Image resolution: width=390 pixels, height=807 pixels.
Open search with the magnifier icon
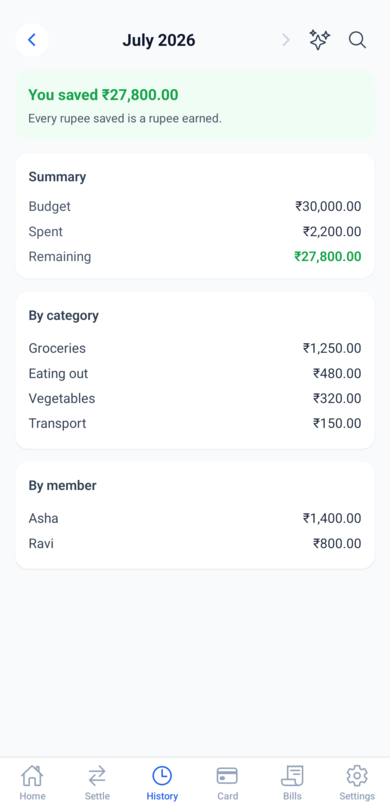tap(357, 40)
